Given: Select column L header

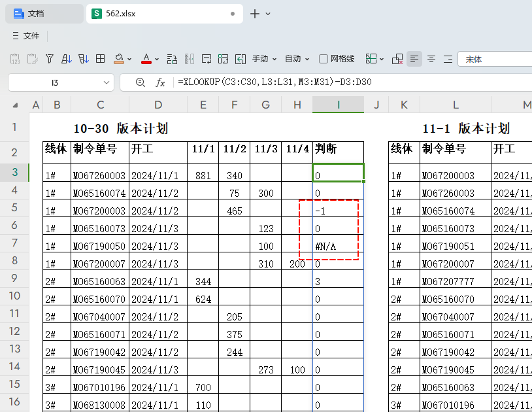Looking at the screenshot, I should [x=456, y=105].
